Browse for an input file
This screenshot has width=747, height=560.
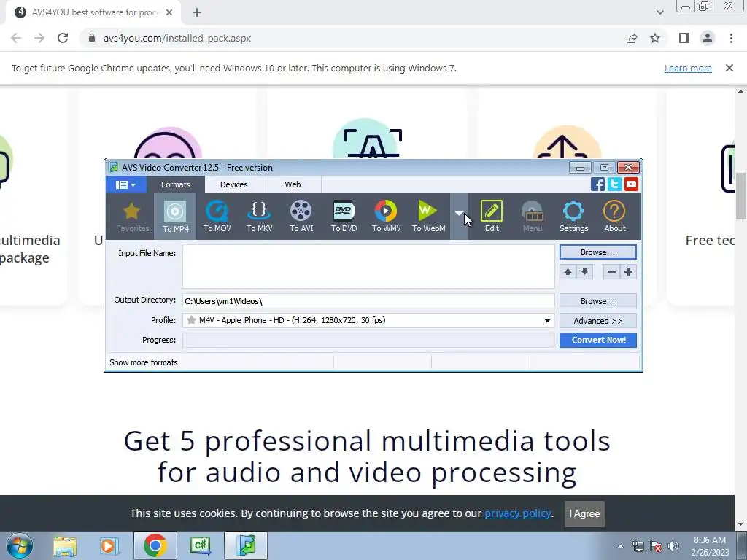pyautogui.click(x=597, y=252)
